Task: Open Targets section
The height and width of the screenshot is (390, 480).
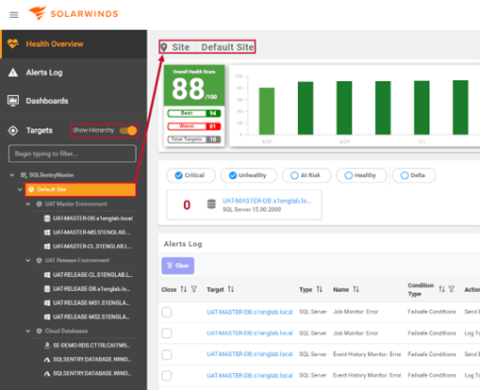Action: coord(39,130)
